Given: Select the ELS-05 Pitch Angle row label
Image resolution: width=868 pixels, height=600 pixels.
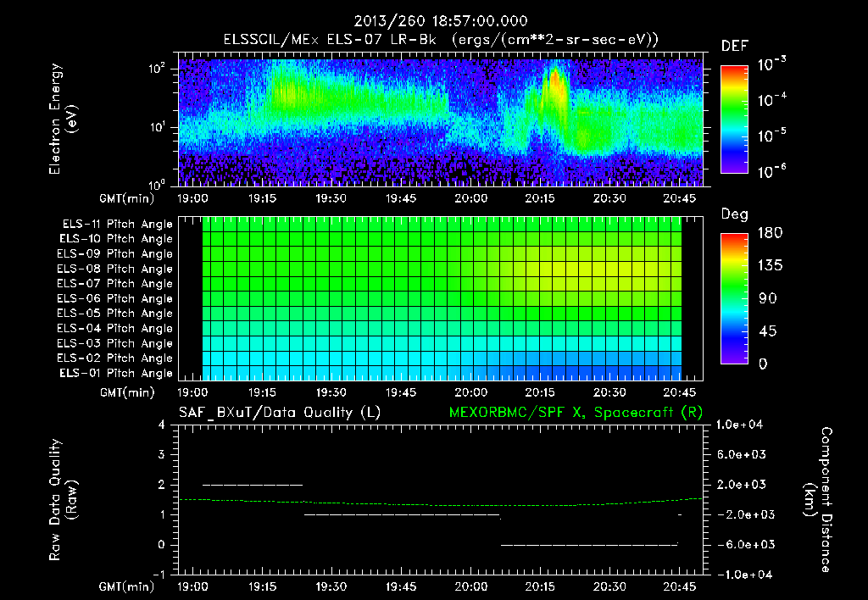Looking at the screenshot, I should (x=115, y=314).
